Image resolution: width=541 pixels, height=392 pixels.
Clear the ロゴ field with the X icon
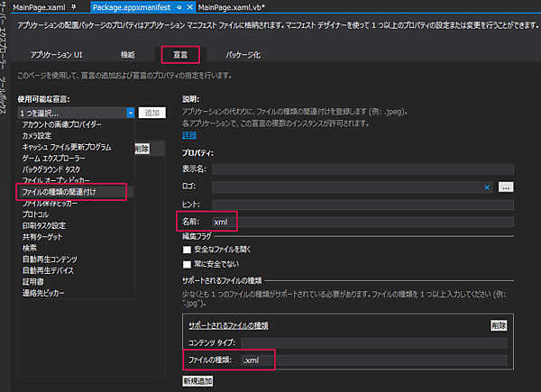[x=487, y=187]
